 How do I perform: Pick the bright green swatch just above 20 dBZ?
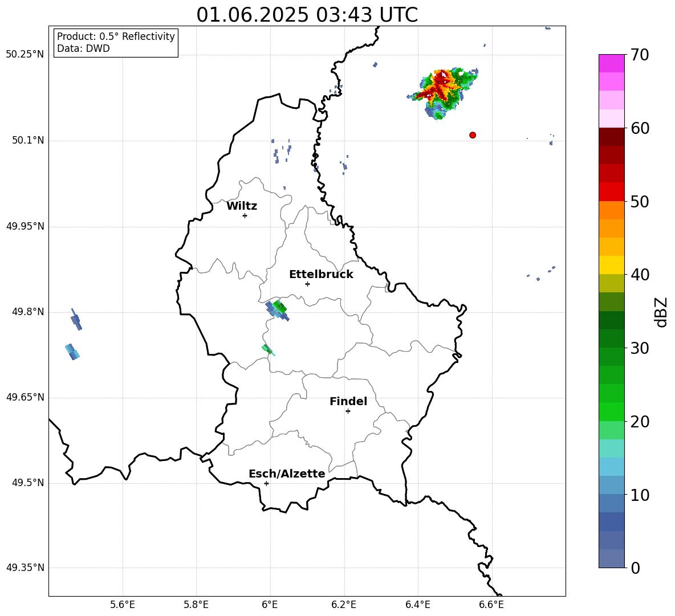[x=611, y=411]
